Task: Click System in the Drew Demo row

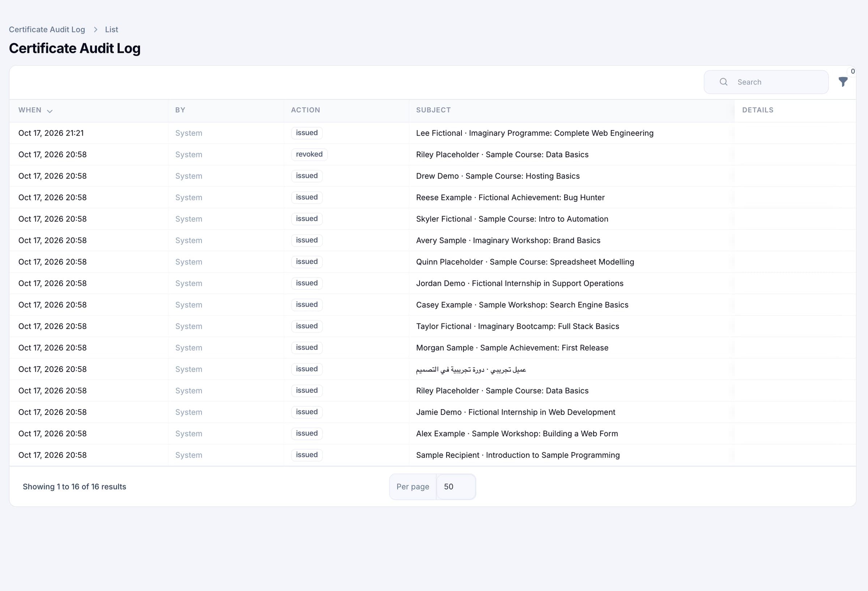Action: click(x=189, y=176)
